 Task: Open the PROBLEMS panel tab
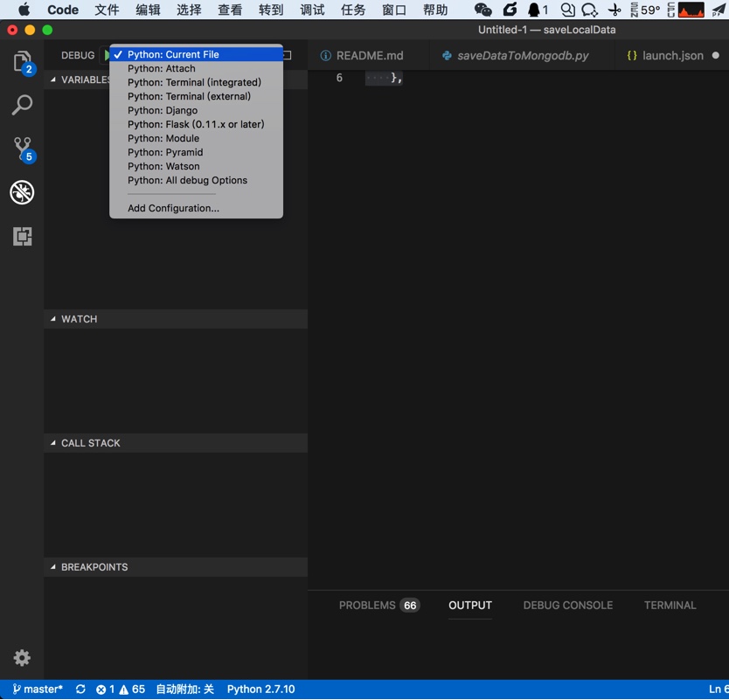point(378,605)
